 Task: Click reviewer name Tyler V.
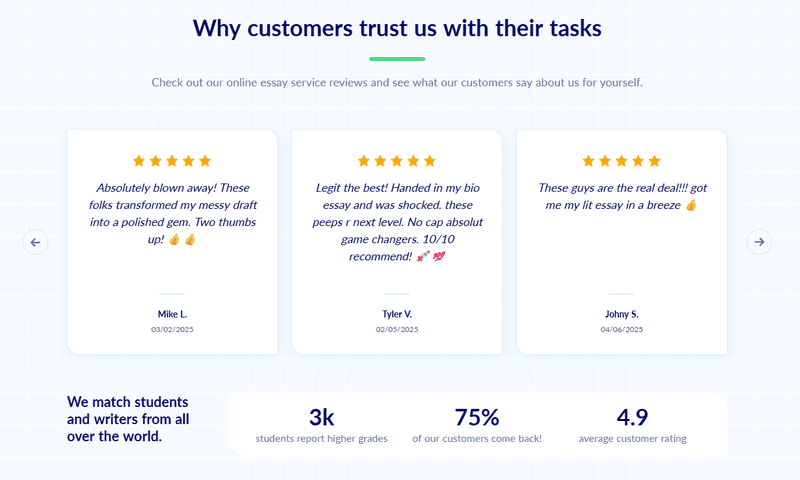coord(397,314)
